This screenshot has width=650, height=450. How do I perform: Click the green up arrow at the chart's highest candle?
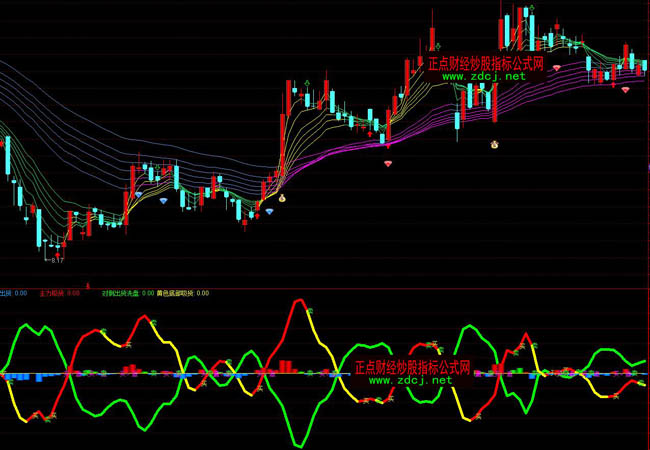tap(530, 9)
